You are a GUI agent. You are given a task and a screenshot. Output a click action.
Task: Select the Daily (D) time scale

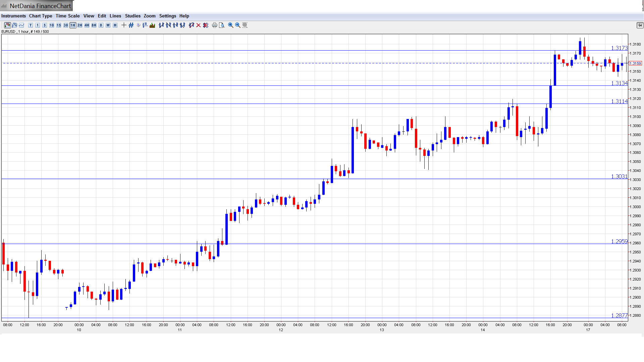(101, 25)
